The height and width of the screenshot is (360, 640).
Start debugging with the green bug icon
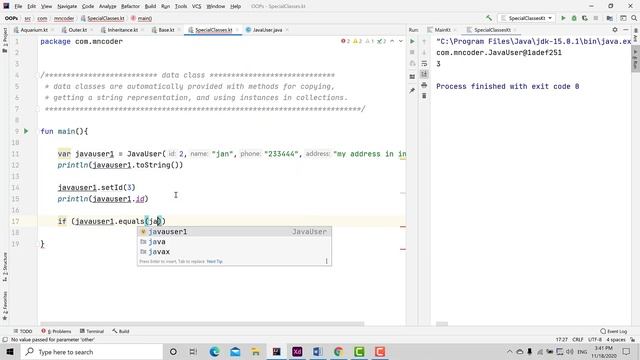tap(574, 18)
